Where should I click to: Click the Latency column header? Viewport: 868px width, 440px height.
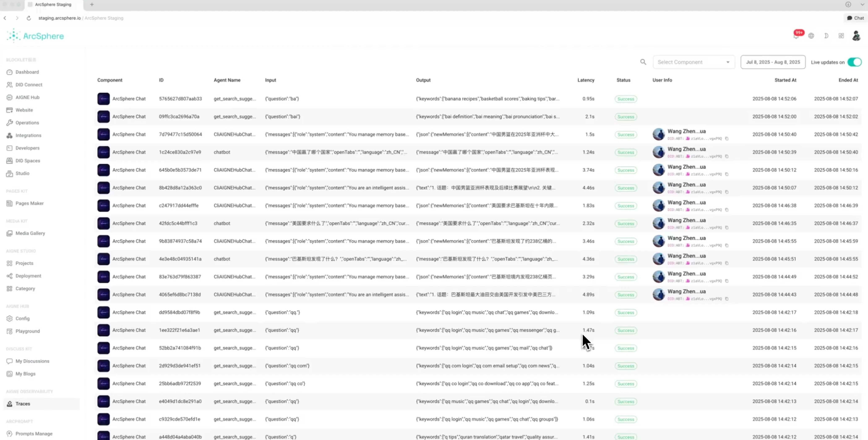[586, 80]
